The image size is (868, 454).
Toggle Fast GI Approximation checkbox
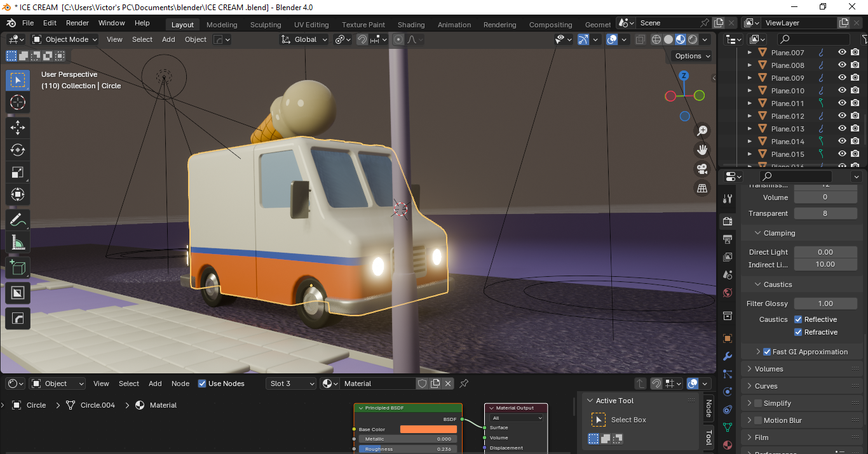(x=767, y=352)
